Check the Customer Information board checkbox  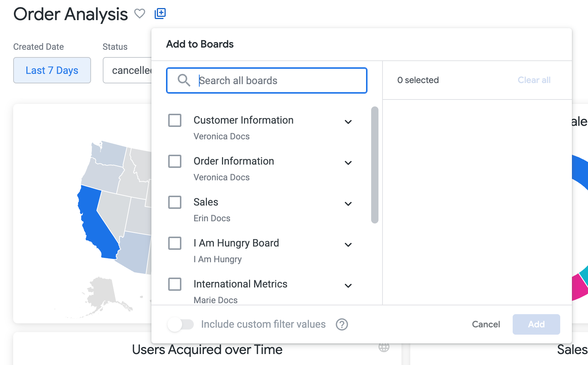(x=175, y=120)
